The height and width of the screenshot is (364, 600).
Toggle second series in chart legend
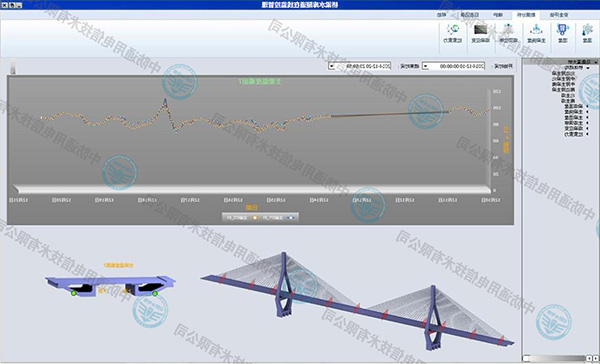241,217
